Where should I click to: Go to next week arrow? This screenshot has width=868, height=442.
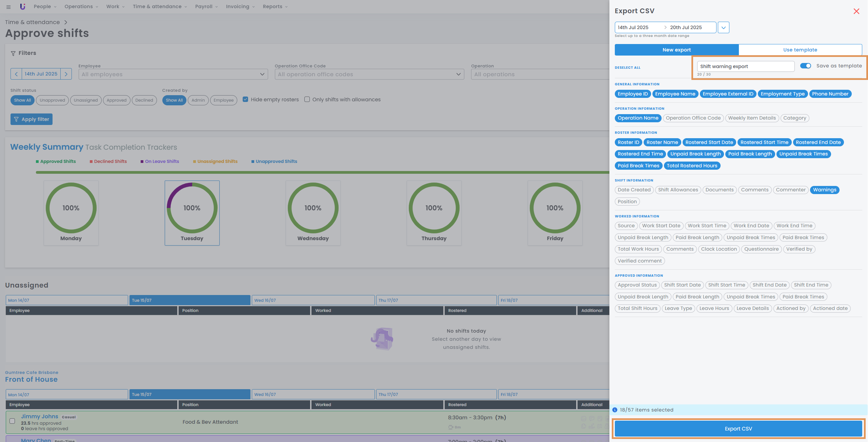tap(66, 74)
